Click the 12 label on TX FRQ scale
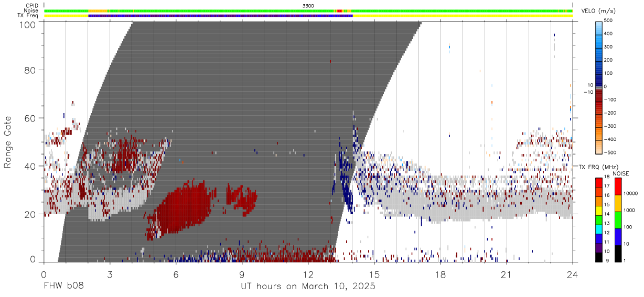 (x=607, y=233)
